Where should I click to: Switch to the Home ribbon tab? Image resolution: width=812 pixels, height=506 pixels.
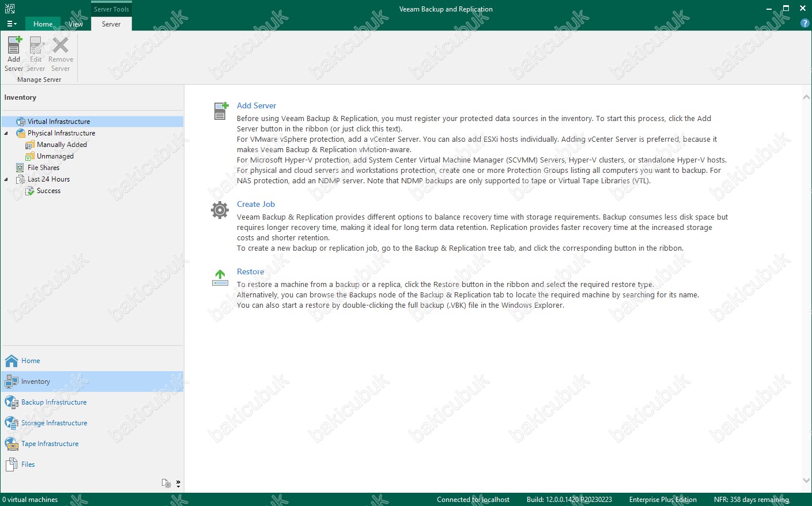point(43,24)
